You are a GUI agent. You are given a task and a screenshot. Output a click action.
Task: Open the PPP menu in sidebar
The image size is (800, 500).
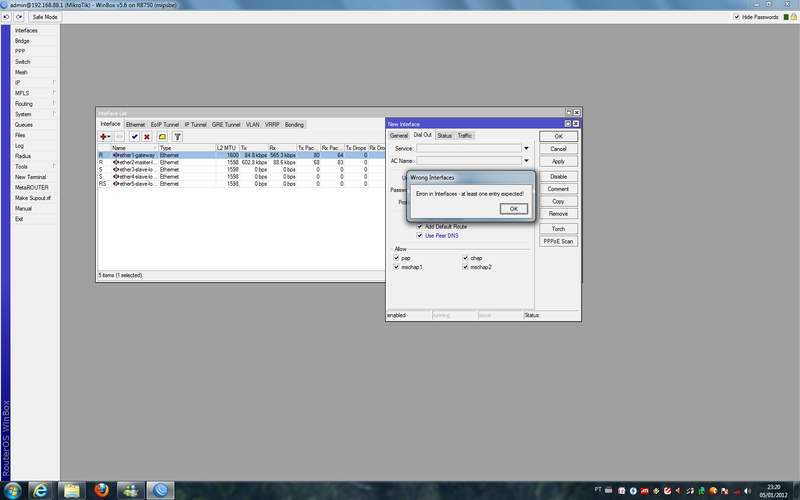20,52
